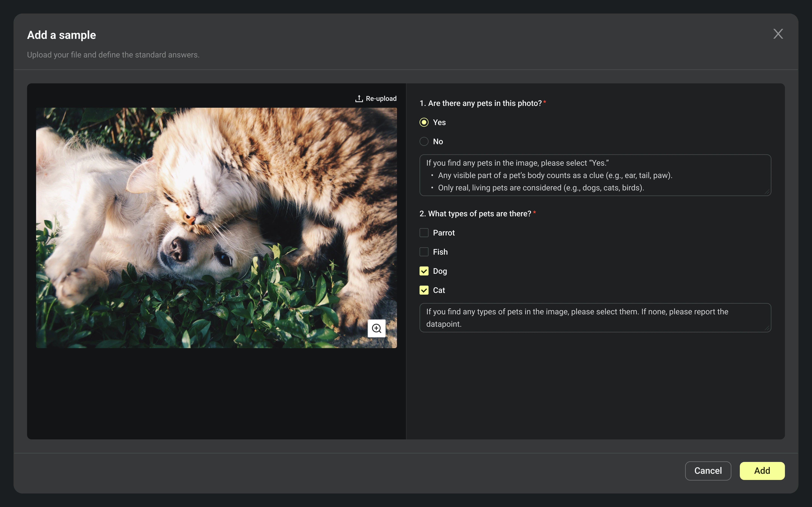Uncheck the Dog checkbox
This screenshot has height=507, width=812.
pos(424,271)
